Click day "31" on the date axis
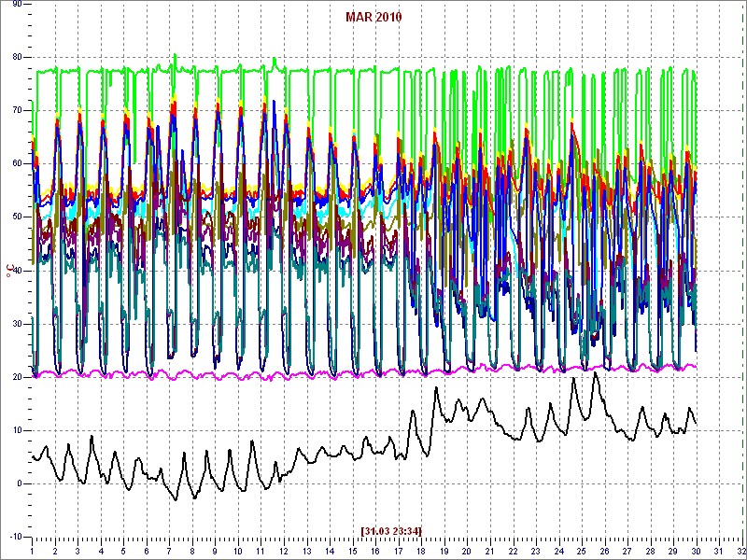This screenshot has height=560, width=747. (718, 551)
